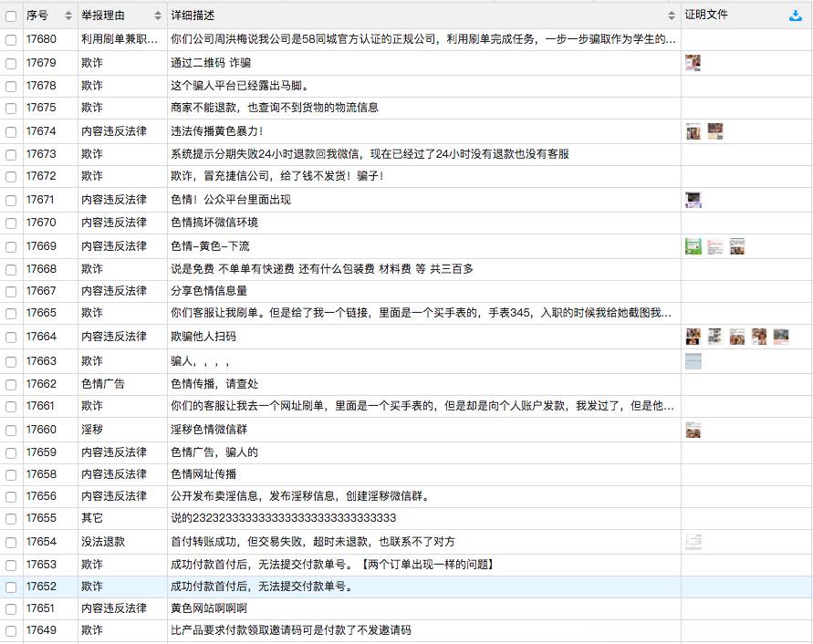Open green proof thumbnail in row 17669
813x644 pixels.
[x=693, y=246]
